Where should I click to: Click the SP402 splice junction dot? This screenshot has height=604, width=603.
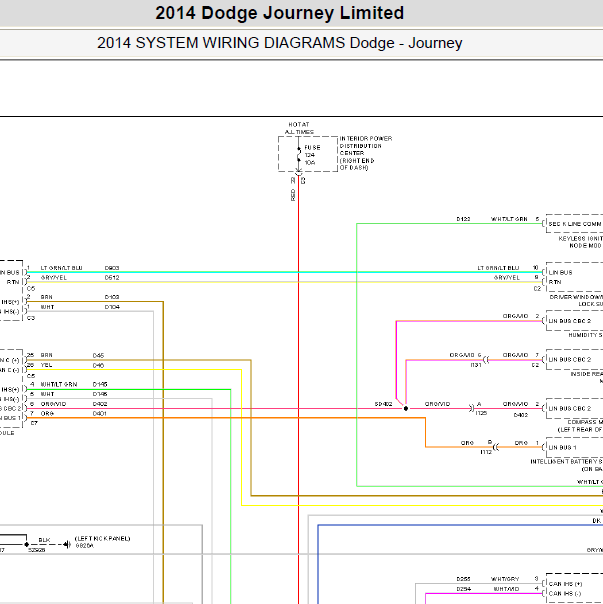[x=406, y=408]
